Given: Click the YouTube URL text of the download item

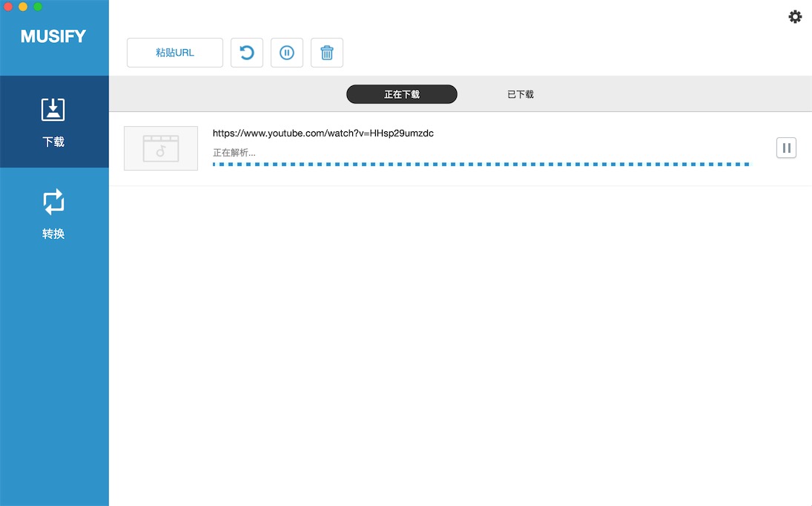Looking at the screenshot, I should click(x=323, y=133).
